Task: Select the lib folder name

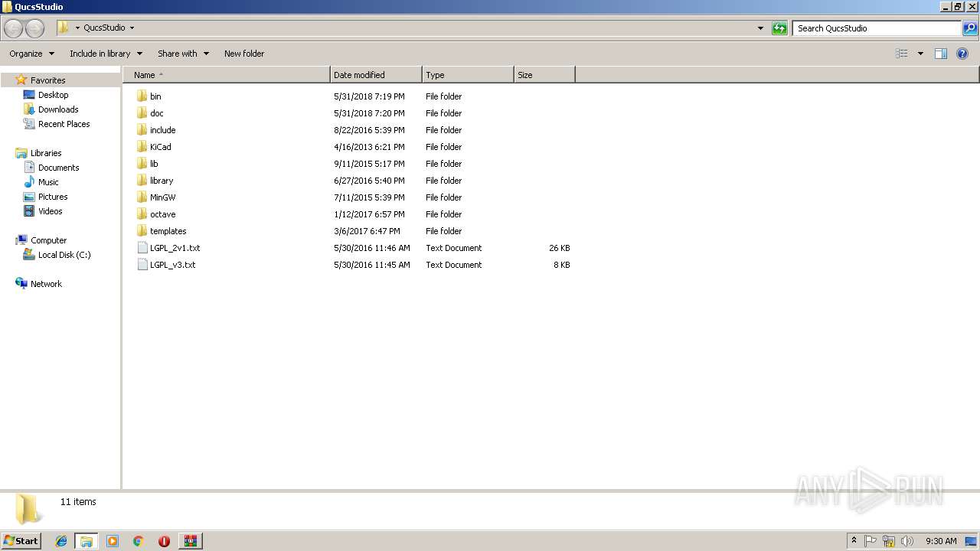Action: coord(154,164)
